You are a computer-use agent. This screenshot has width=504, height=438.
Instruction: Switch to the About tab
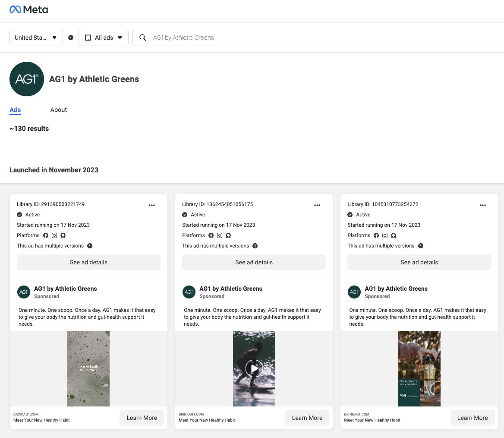tap(59, 110)
